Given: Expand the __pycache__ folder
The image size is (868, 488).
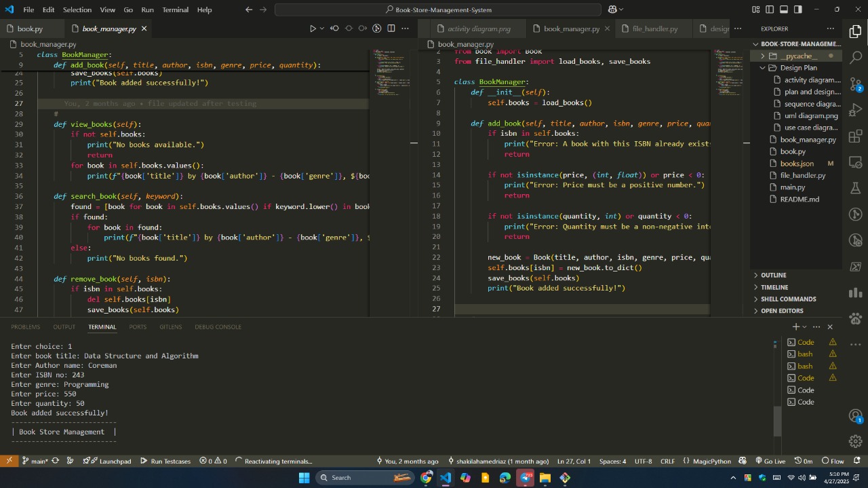Looking at the screenshot, I should [797, 56].
